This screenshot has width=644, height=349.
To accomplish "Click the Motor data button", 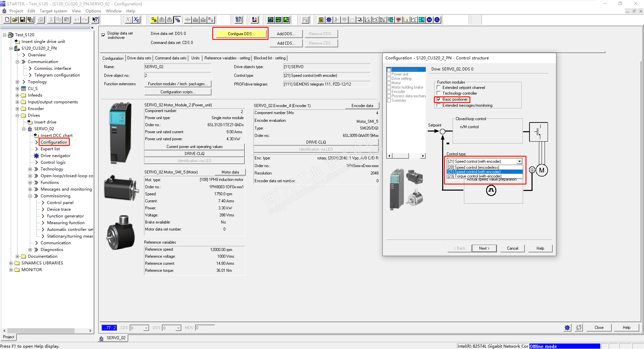I will pyautogui.click(x=230, y=172).
